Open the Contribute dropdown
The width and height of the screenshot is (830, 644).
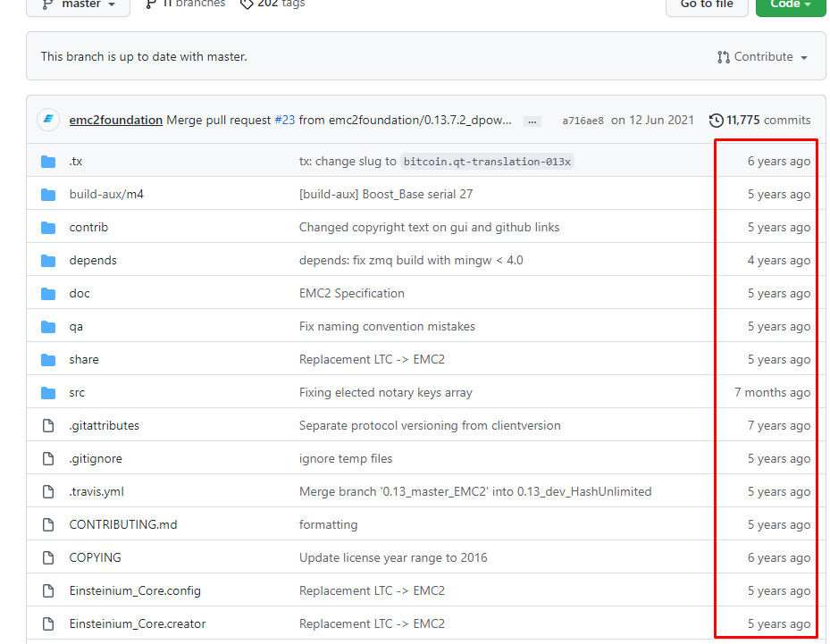click(762, 56)
